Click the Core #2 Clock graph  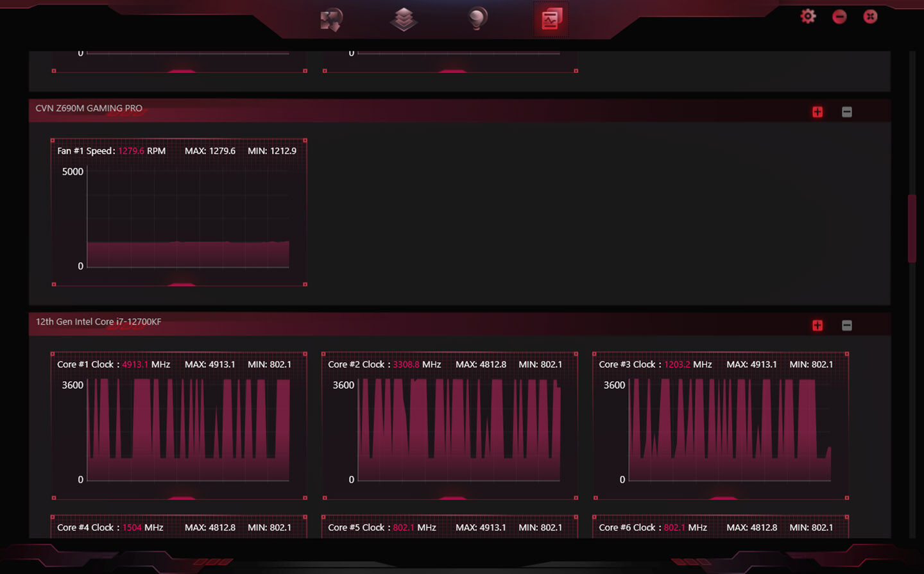point(459,430)
